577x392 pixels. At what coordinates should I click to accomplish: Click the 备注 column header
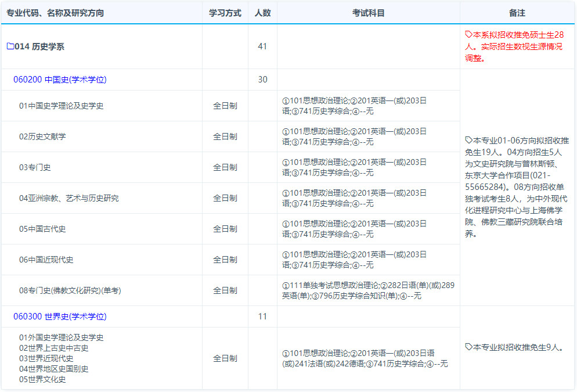tap(517, 13)
